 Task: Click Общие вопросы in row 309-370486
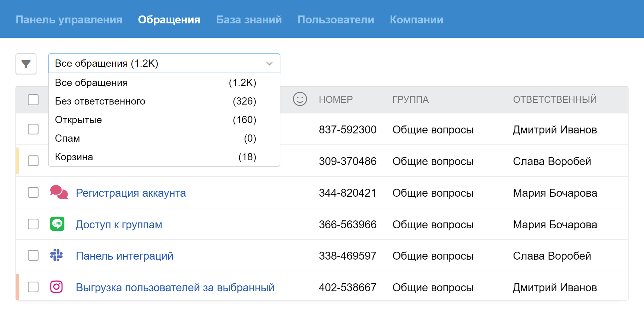pos(433,161)
